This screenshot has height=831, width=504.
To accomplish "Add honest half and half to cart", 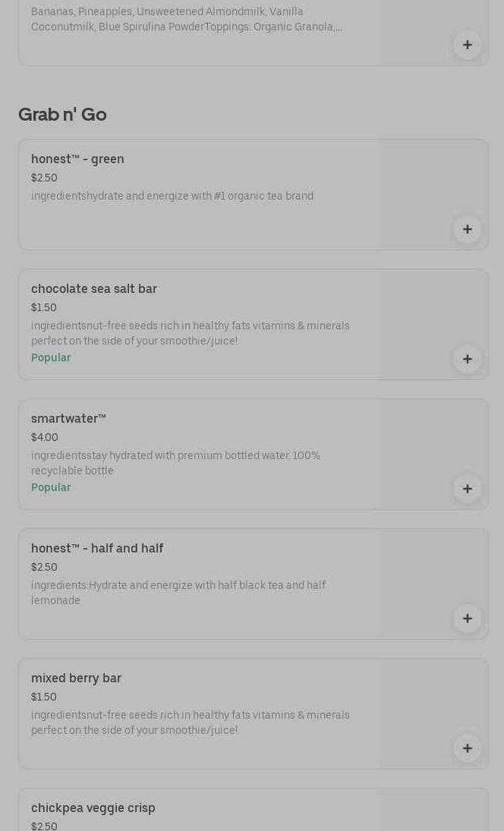I will (467, 619).
